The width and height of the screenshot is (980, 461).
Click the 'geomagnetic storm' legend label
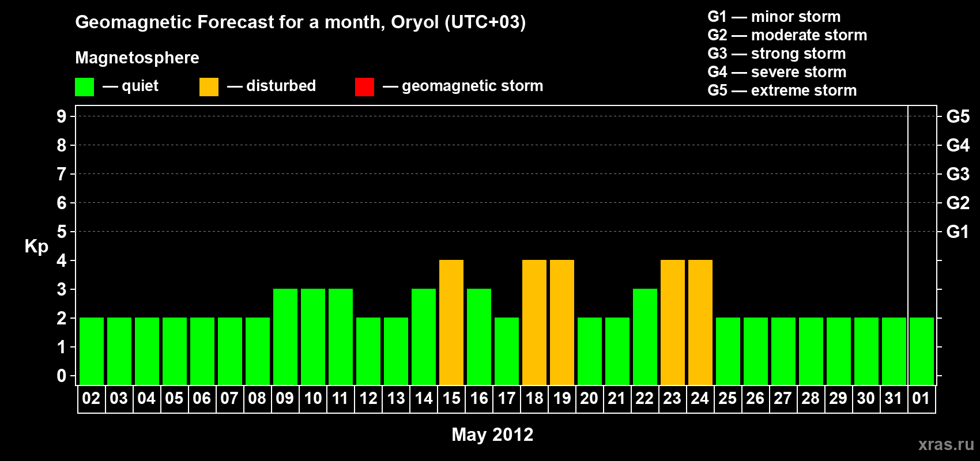(x=473, y=86)
